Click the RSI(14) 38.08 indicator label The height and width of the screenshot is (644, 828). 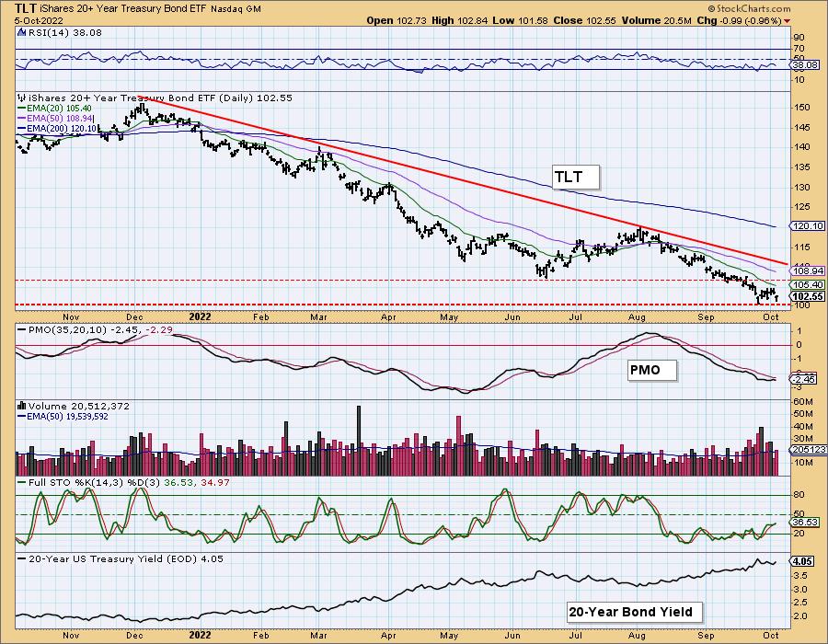[64, 33]
